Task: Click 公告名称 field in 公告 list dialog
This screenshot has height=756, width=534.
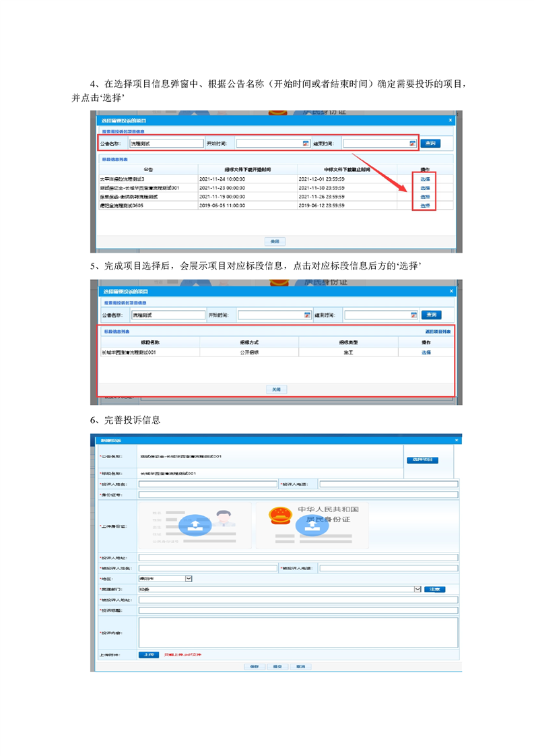Action: point(167,144)
